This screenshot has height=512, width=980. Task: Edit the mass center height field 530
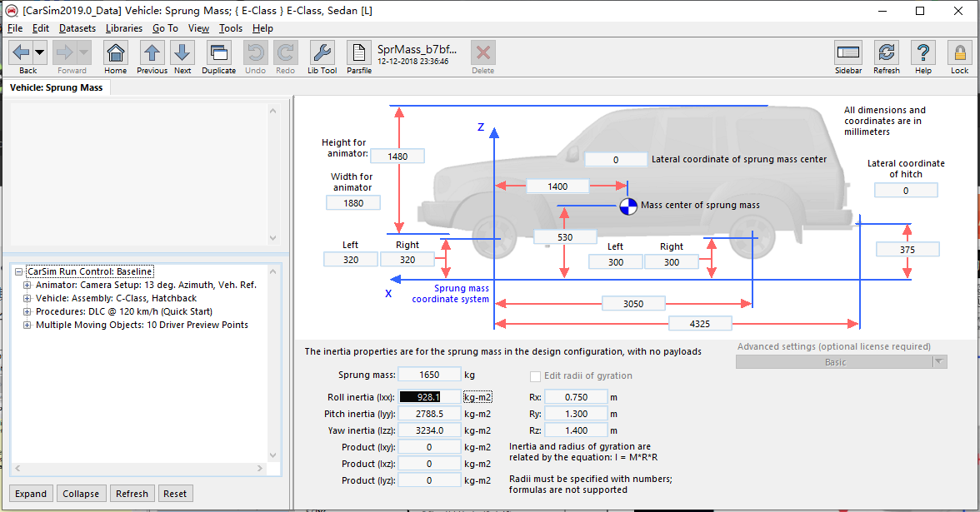(x=564, y=237)
